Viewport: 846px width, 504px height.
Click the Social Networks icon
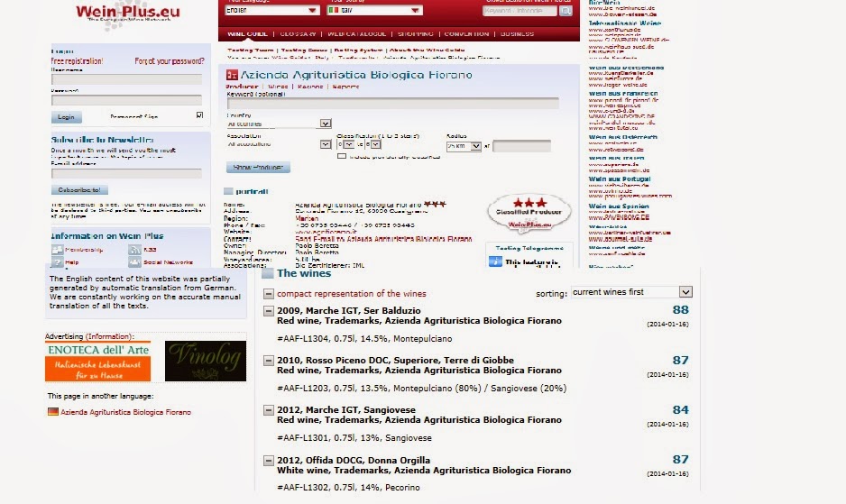pyautogui.click(x=135, y=262)
